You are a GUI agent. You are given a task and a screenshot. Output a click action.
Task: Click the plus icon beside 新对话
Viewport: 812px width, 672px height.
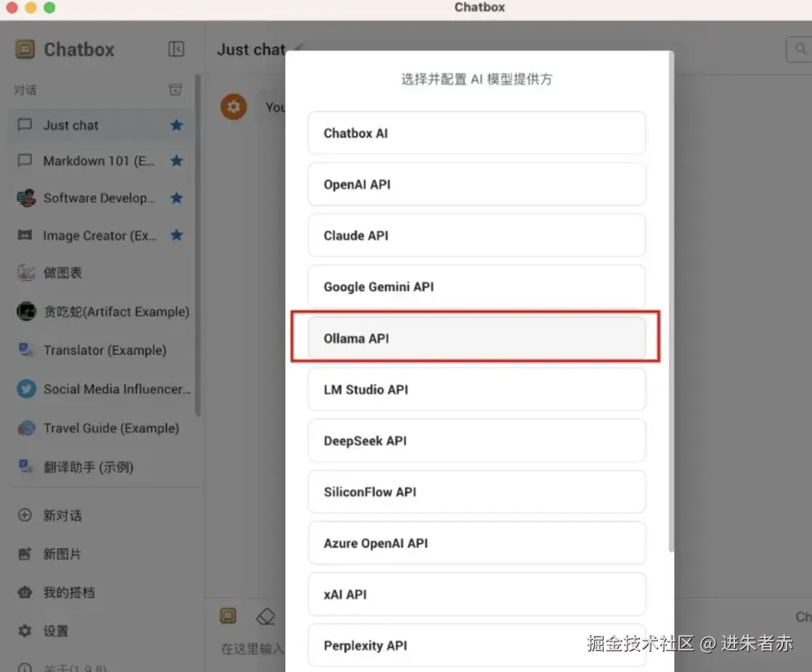click(x=25, y=515)
